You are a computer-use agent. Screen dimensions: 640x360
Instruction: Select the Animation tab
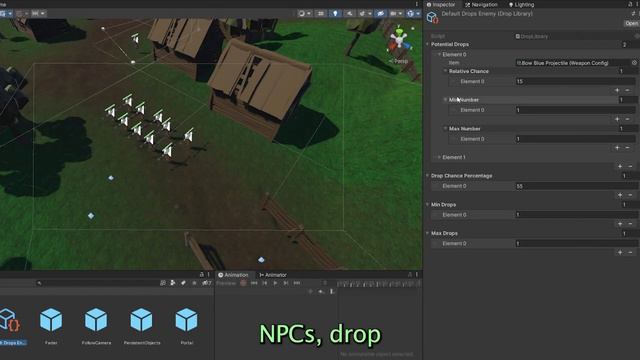(x=233, y=275)
